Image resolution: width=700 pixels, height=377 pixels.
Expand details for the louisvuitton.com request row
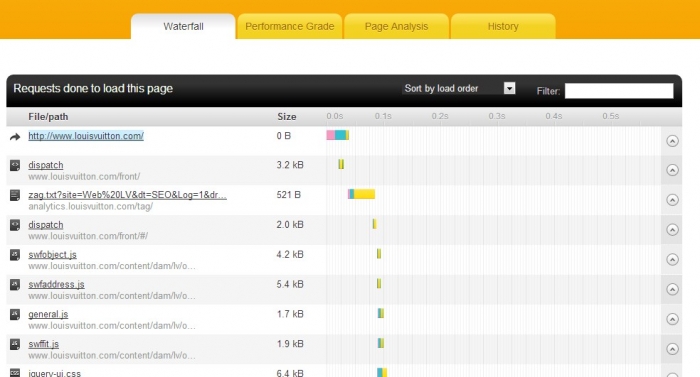point(672,141)
